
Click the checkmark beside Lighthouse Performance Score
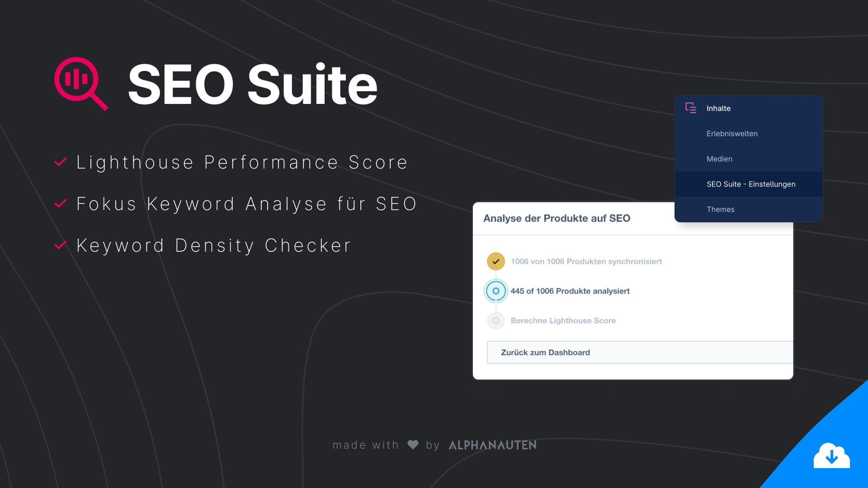pos(61,162)
